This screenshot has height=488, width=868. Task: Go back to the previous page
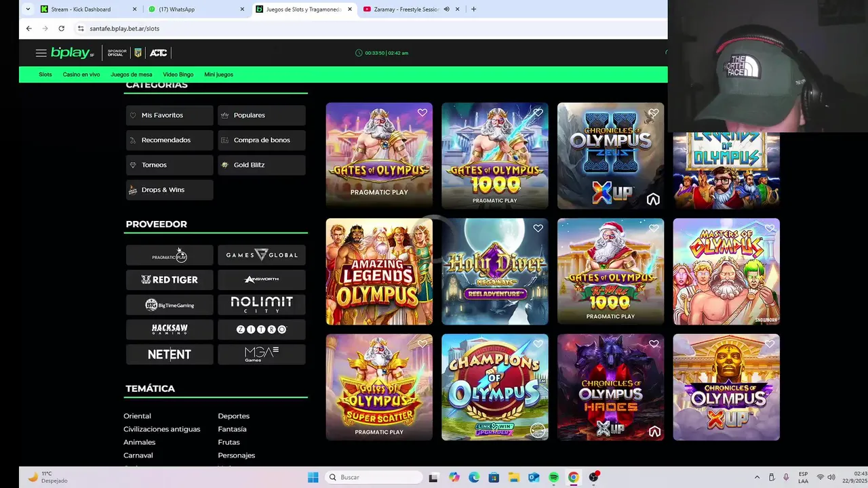pos(28,28)
